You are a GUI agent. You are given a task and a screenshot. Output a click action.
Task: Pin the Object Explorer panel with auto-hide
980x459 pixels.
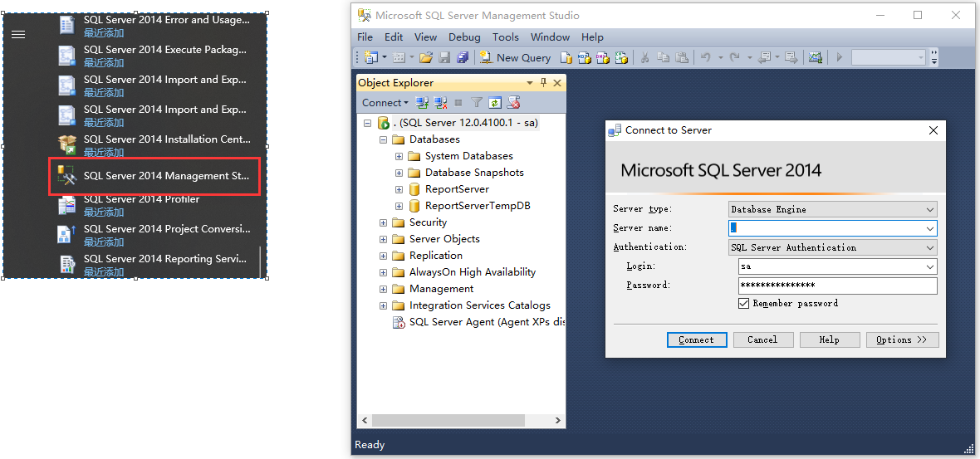[543, 83]
